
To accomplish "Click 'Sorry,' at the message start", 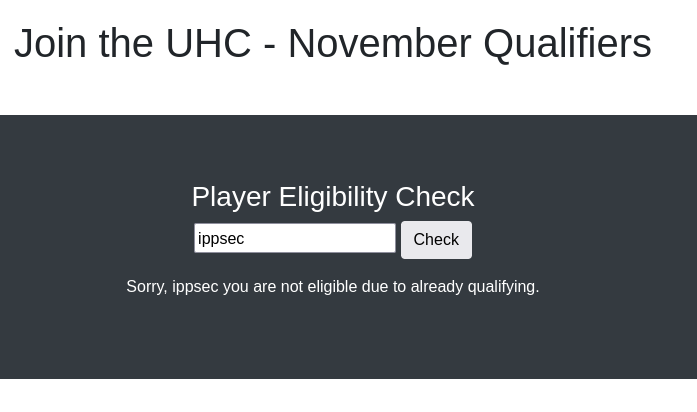I will (146, 286).
